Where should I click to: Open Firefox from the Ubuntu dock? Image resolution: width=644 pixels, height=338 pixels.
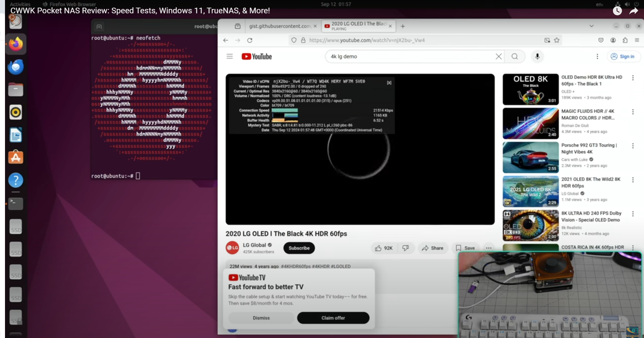click(16, 44)
